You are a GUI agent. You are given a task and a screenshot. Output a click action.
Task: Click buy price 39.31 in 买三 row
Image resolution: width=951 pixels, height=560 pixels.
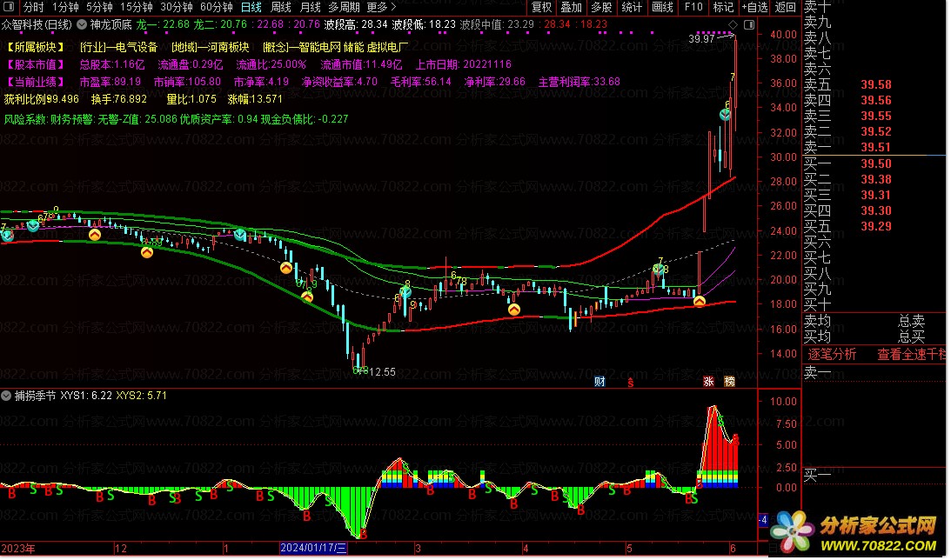876,195
